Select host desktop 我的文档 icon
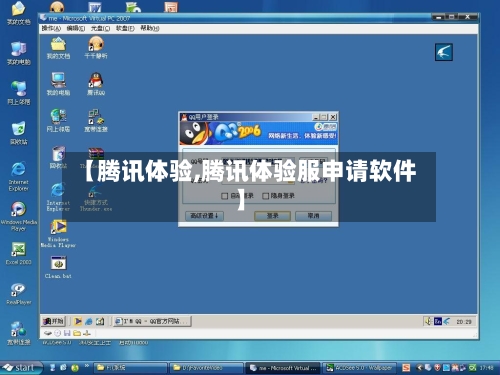Viewport: 500px width, 375px height. click(x=19, y=9)
